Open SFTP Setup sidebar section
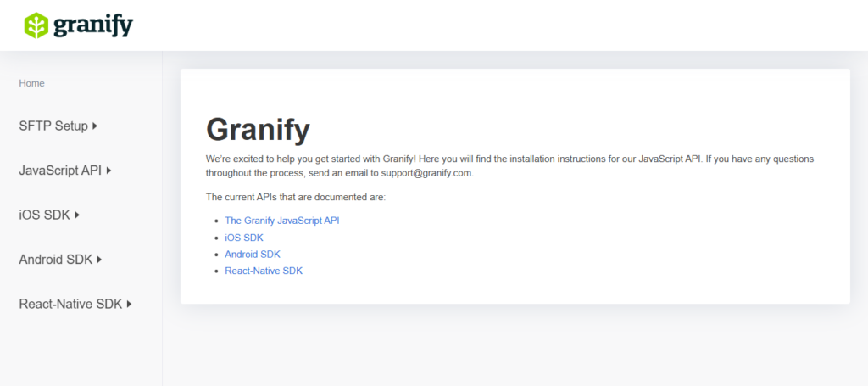This screenshot has width=868, height=386. [x=53, y=126]
